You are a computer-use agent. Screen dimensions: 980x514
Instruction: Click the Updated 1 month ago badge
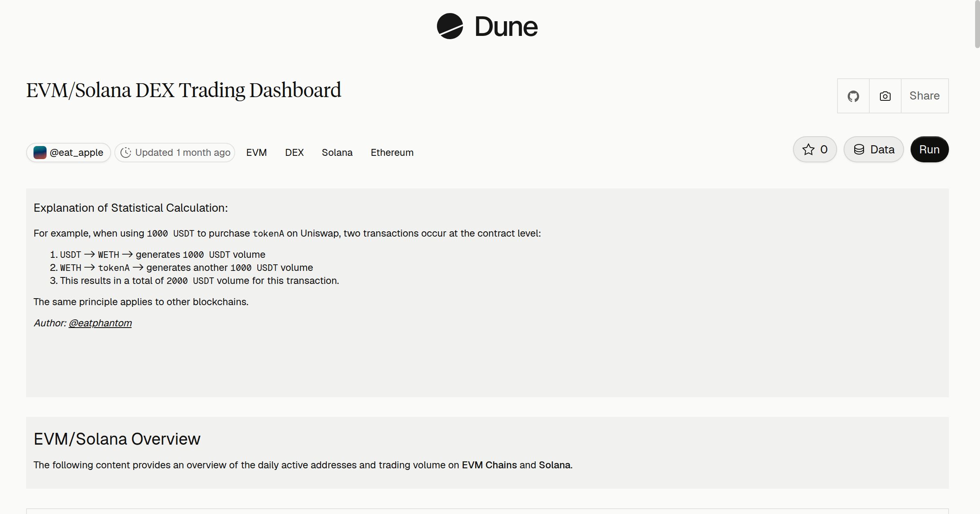click(175, 153)
